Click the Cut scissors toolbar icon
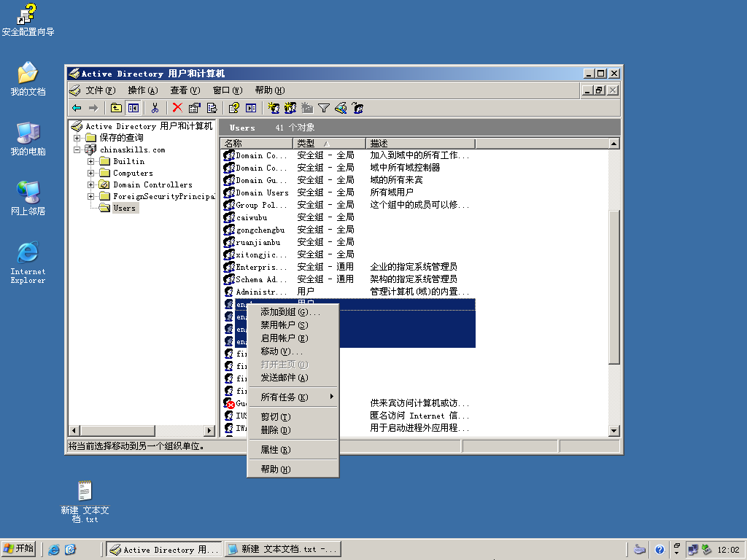Screen dimensions: 747x560 tap(155, 108)
